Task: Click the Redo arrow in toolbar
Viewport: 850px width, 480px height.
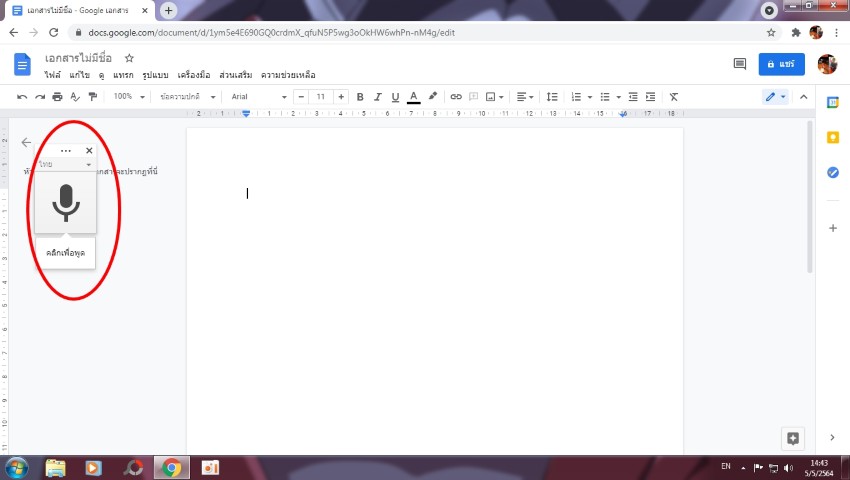Action: point(40,97)
